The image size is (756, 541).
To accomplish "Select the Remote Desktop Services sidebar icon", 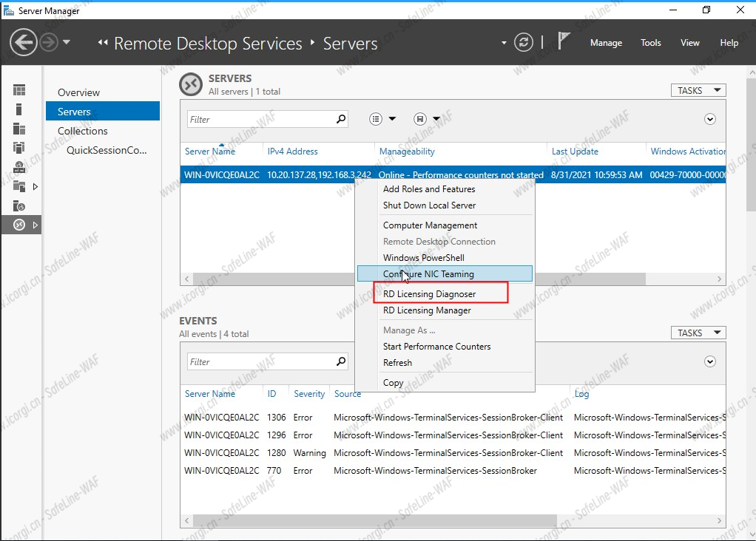I will 19,225.
